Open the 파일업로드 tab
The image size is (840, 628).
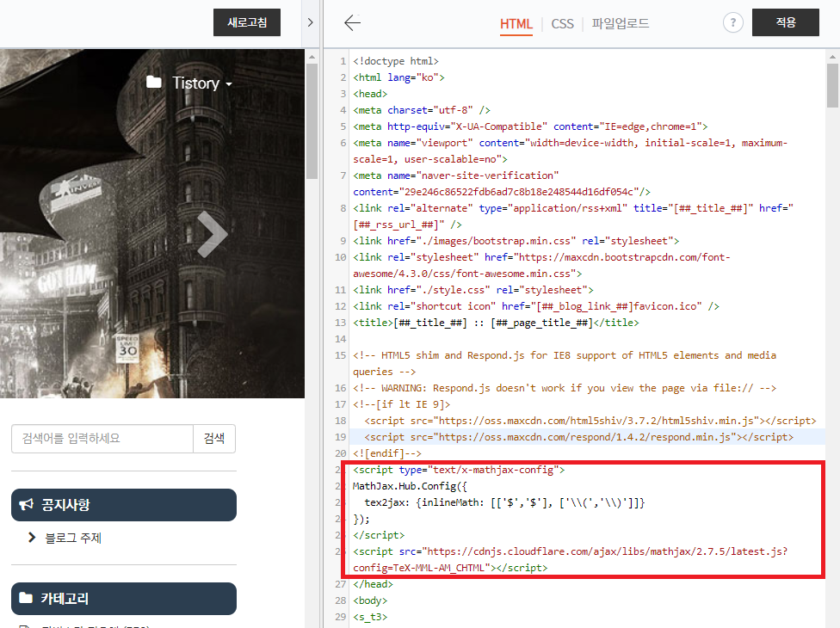pyautogui.click(x=620, y=23)
